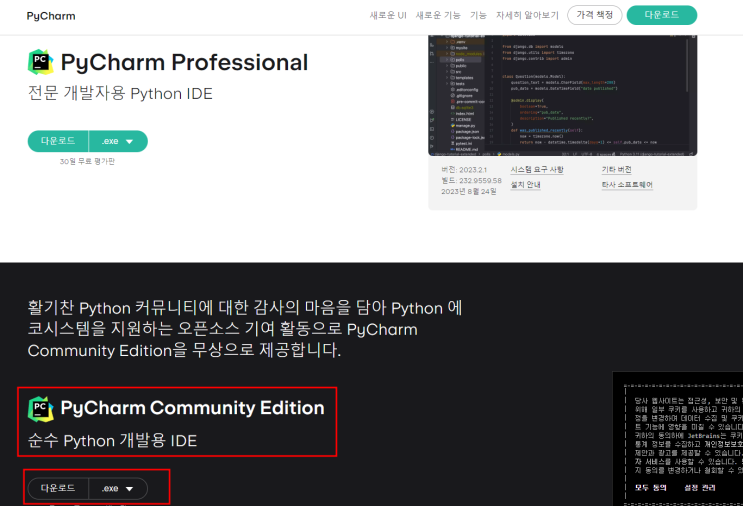Open the 새로운 UI menu item
The height and width of the screenshot is (506, 743).
click(388, 15)
